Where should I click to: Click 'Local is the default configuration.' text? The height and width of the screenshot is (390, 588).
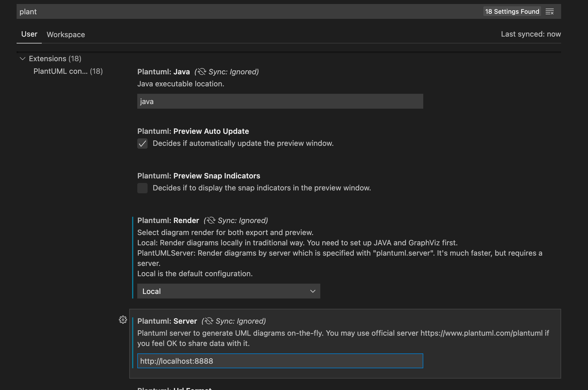195,274
